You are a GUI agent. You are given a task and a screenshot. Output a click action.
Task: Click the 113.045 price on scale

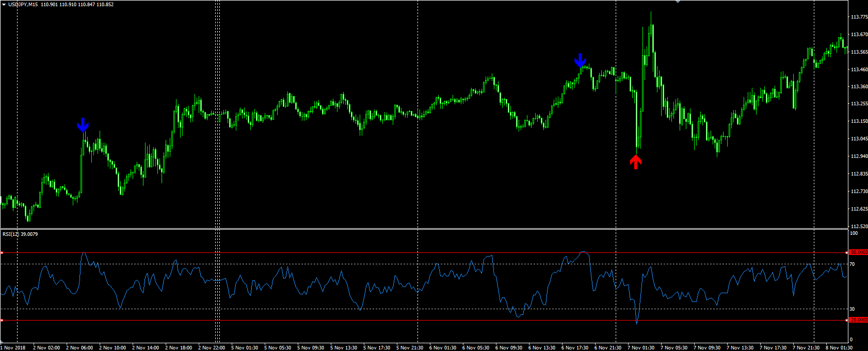coord(859,139)
